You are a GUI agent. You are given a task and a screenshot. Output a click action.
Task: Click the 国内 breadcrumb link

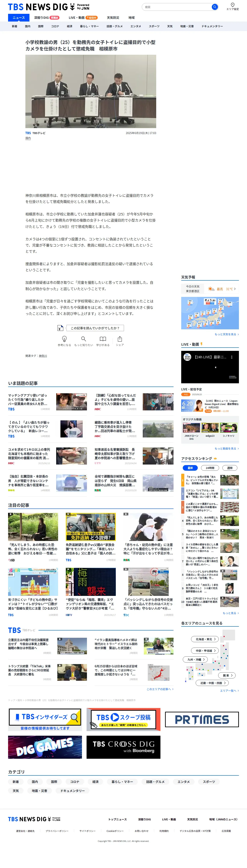20,700
